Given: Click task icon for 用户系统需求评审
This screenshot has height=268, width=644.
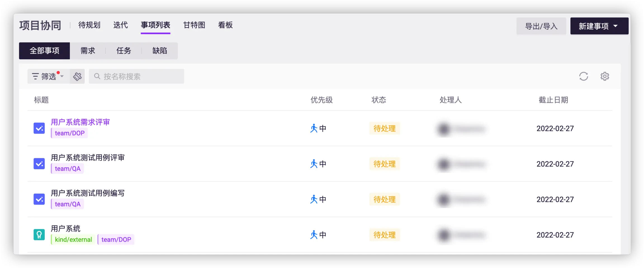Looking at the screenshot, I should pyautogui.click(x=39, y=128).
